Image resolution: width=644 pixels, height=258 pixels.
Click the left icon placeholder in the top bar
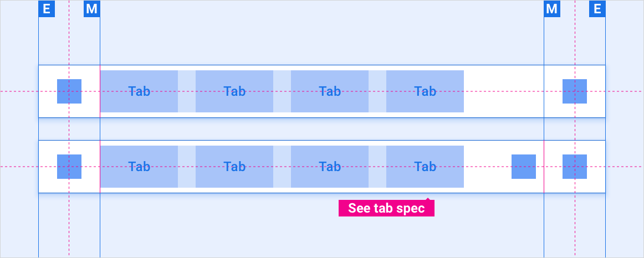(69, 91)
